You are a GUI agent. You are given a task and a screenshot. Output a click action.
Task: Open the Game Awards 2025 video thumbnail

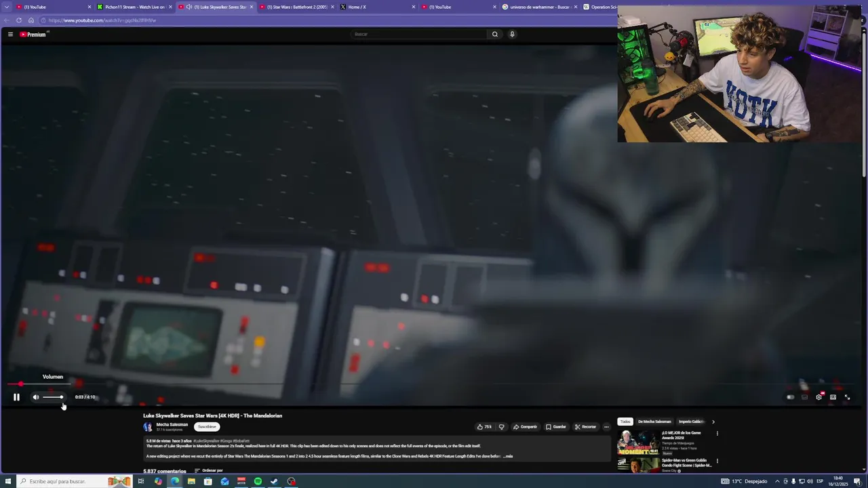coord(638,443)
